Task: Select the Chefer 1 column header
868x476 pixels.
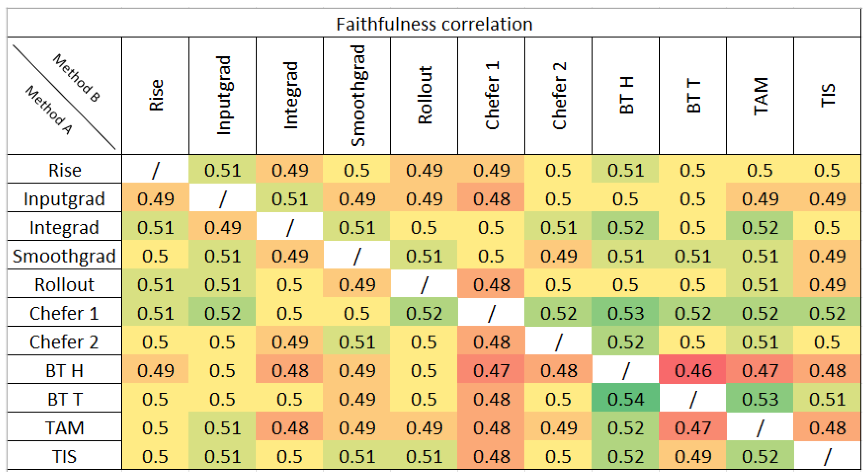Action: [x=491, y=96]
